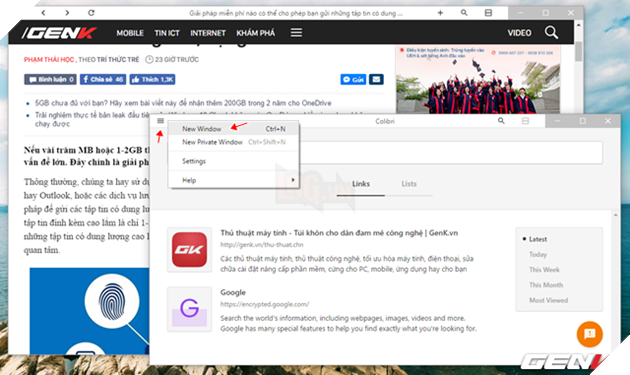Click the plus icon in back window toolbar
630x375 pixels.
(440, 13)
